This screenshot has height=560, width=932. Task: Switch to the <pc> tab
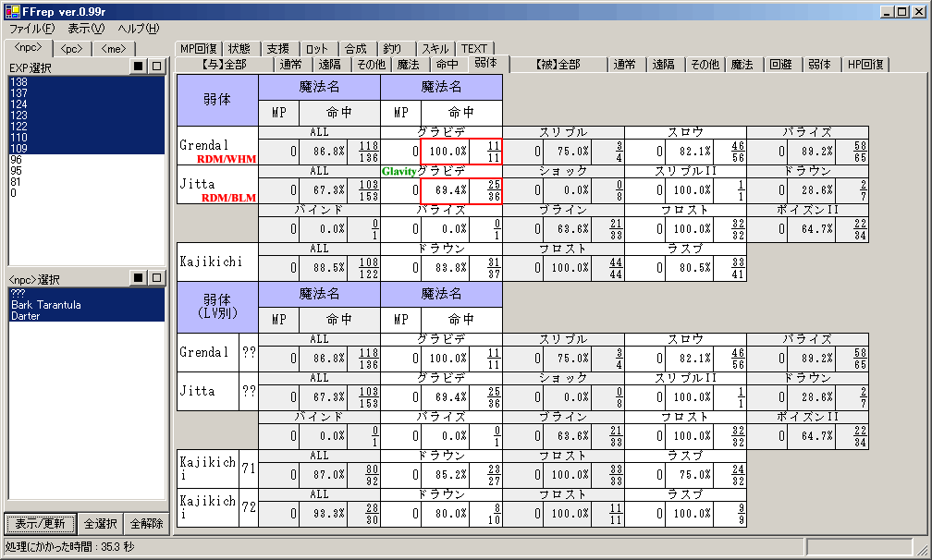[72, 49]
